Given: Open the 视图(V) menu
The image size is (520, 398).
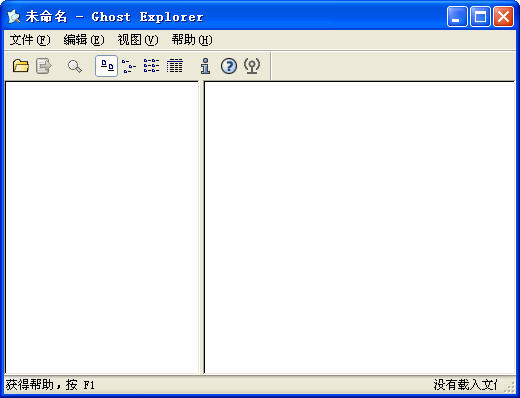Looking at the screenshot, I should [x=138, y=40].
